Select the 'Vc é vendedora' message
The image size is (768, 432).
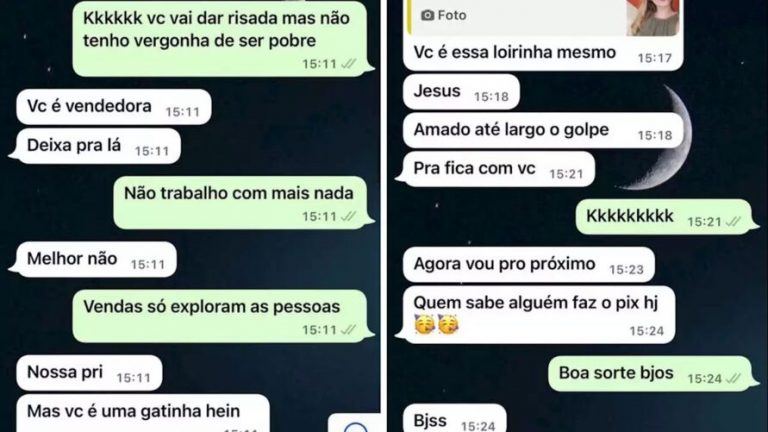114,107
